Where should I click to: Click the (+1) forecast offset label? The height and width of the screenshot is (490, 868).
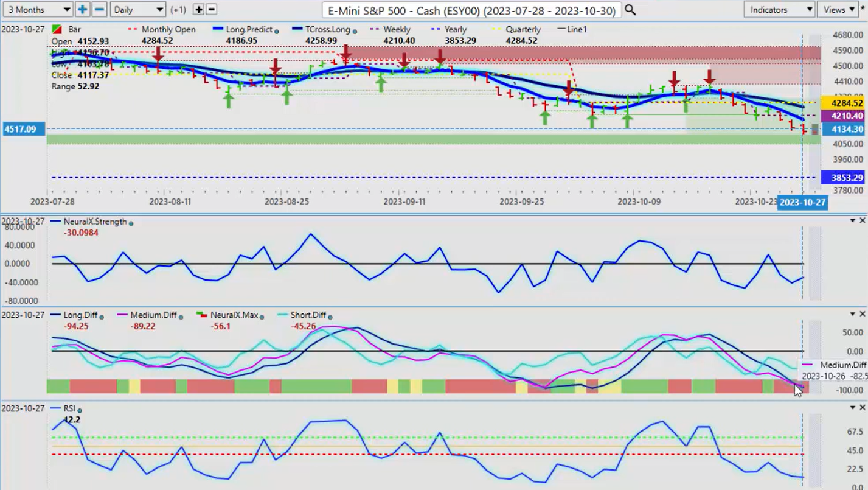(179, 10)
